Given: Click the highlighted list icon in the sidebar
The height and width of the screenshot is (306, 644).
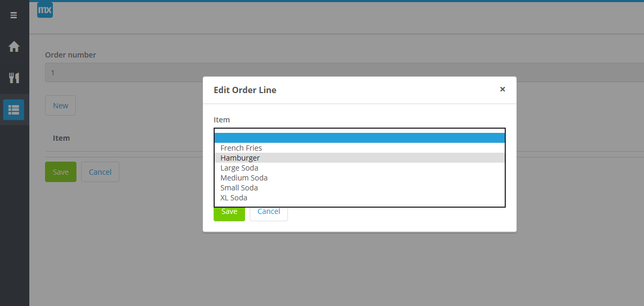Looking at the screenshot, I should (x=14, y=110).
